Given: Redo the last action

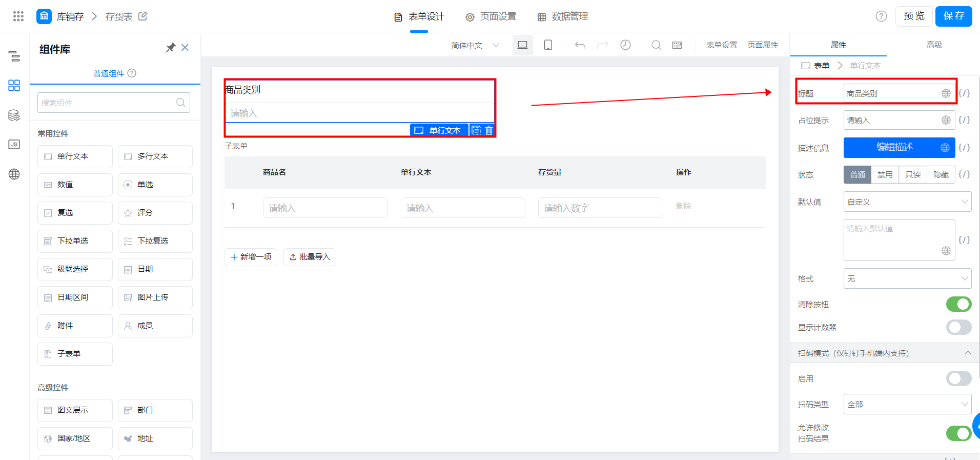Looking at the screenshot, I should [603, 45].
